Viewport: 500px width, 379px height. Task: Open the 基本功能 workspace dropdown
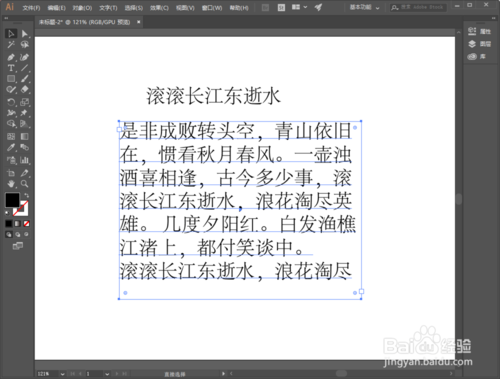pos(364,7)
